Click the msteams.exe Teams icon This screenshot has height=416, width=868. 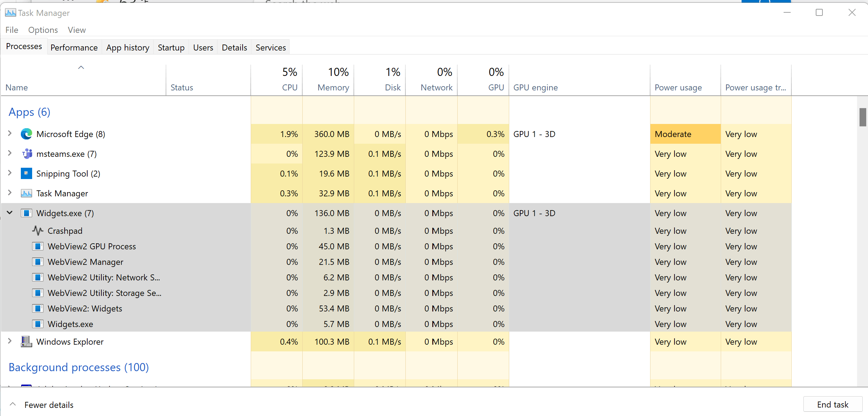click(x=27, y=154)
